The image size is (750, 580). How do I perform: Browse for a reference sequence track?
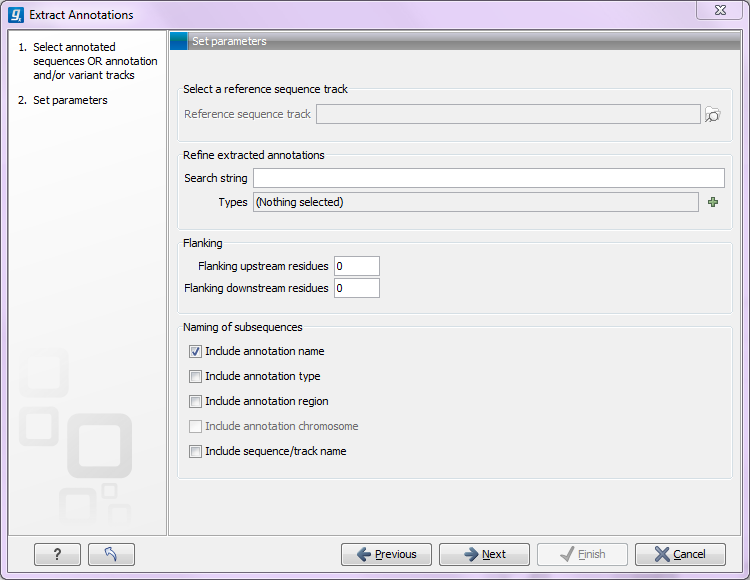pos(713,115)
